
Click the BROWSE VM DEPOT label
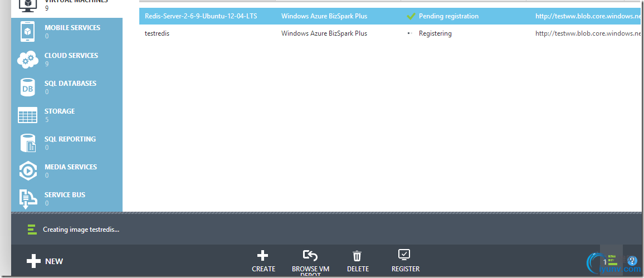310,271
